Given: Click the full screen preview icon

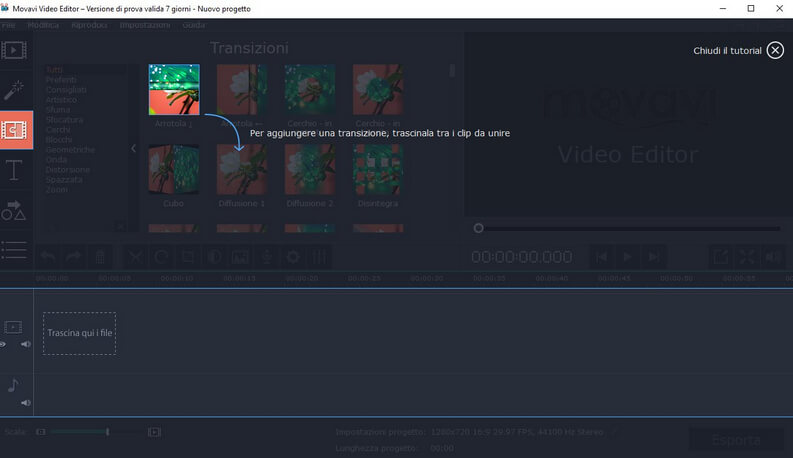Looking at the screenshot, I should click(747, 257).
